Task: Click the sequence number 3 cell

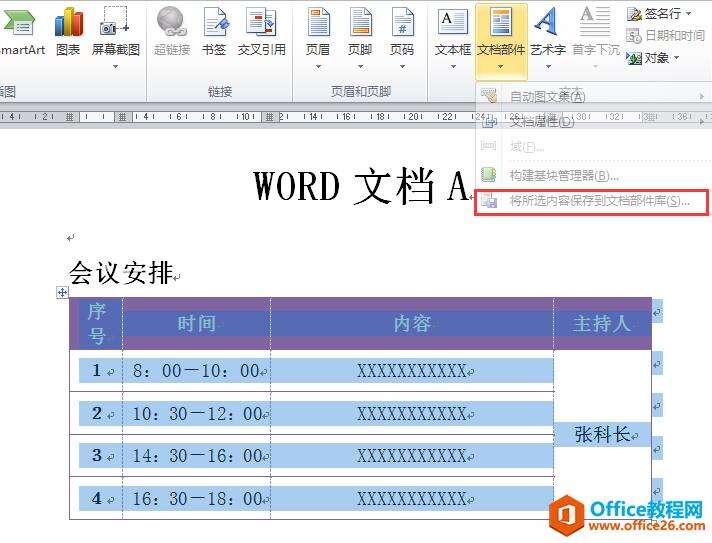Action: click(x=96, y=455)
